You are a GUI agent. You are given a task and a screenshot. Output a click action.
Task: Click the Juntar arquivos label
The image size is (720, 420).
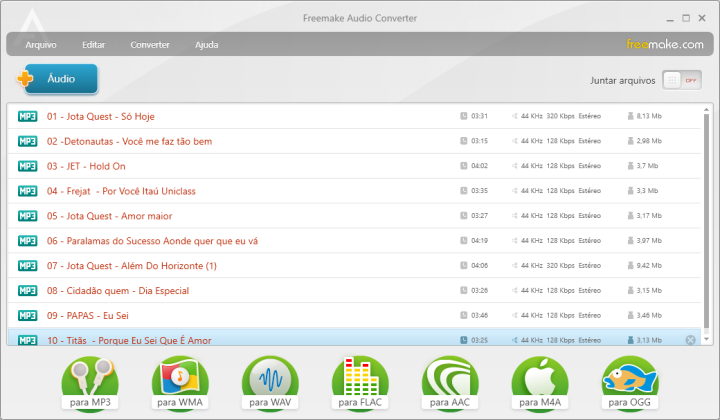click(x=623, y=81)
